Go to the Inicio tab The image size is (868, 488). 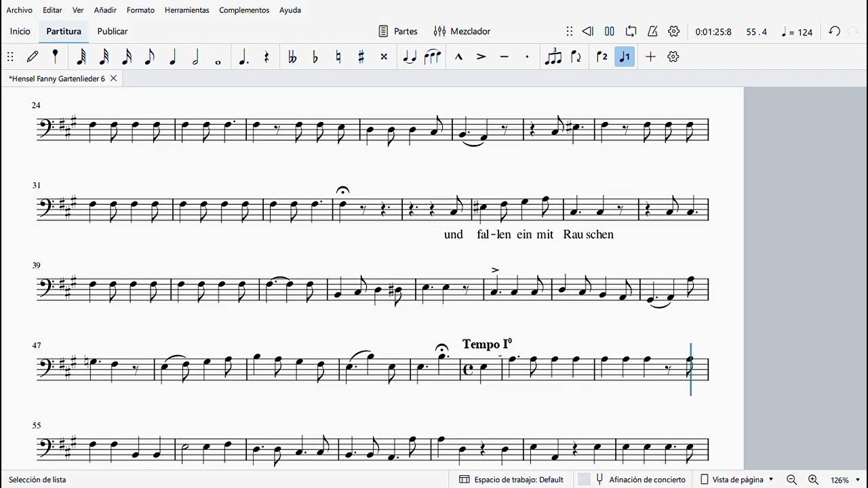tap(20, 31)
